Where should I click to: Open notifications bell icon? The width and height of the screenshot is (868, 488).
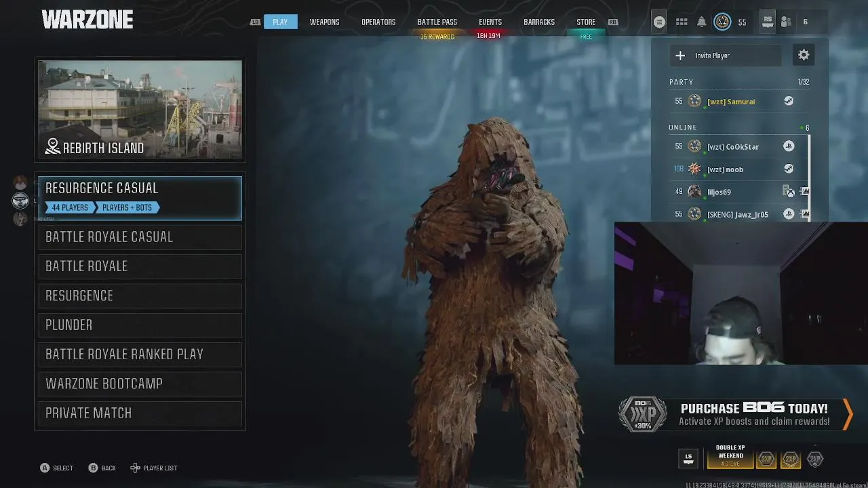[702, 22]
